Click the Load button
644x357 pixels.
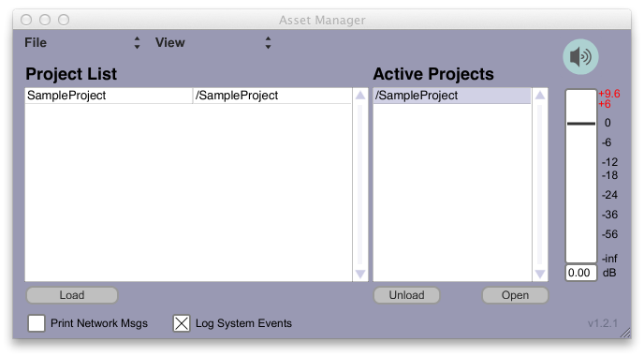[x=72, y=295]
